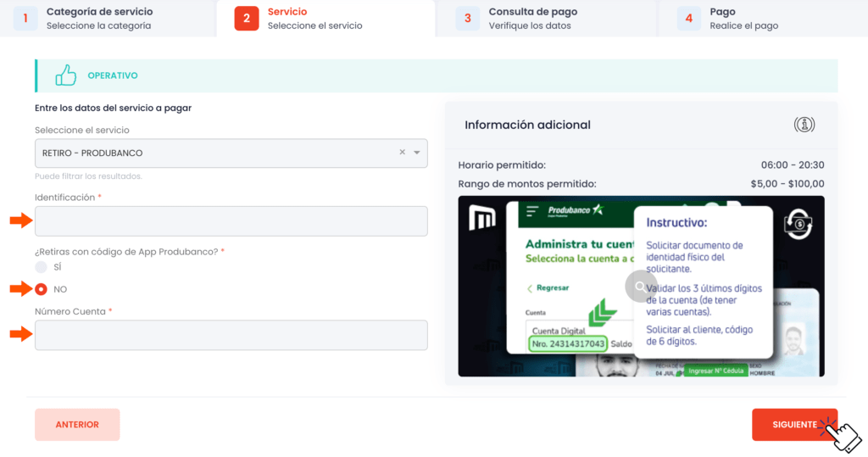Click the ANTERIOR button
868x457 pixels.
(77, 425)
